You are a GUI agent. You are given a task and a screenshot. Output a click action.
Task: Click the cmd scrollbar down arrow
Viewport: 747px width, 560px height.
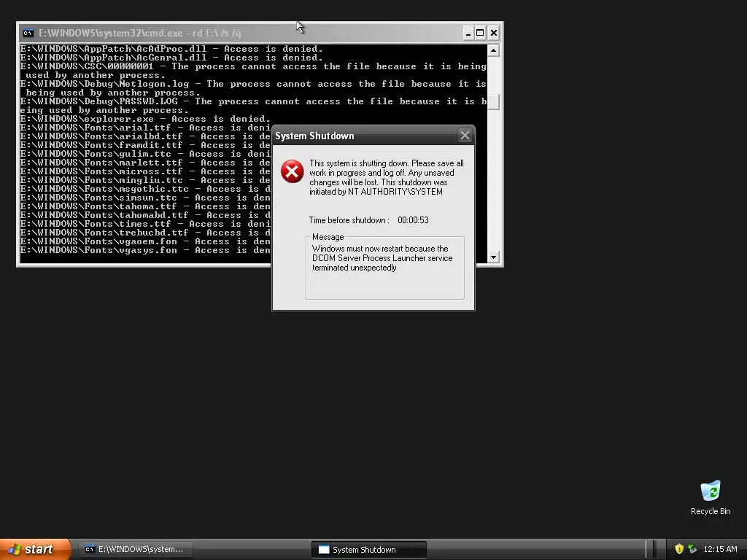click(x=494, y=257)
